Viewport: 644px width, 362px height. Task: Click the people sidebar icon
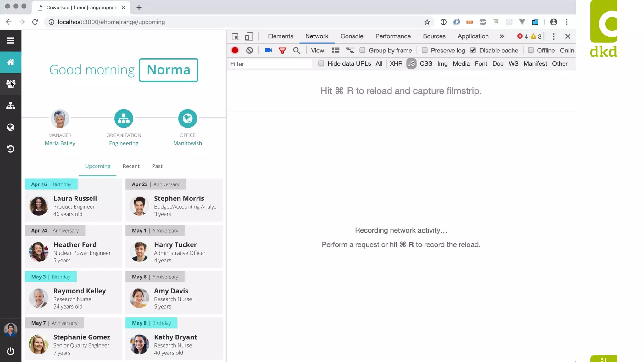pos(11,84)
